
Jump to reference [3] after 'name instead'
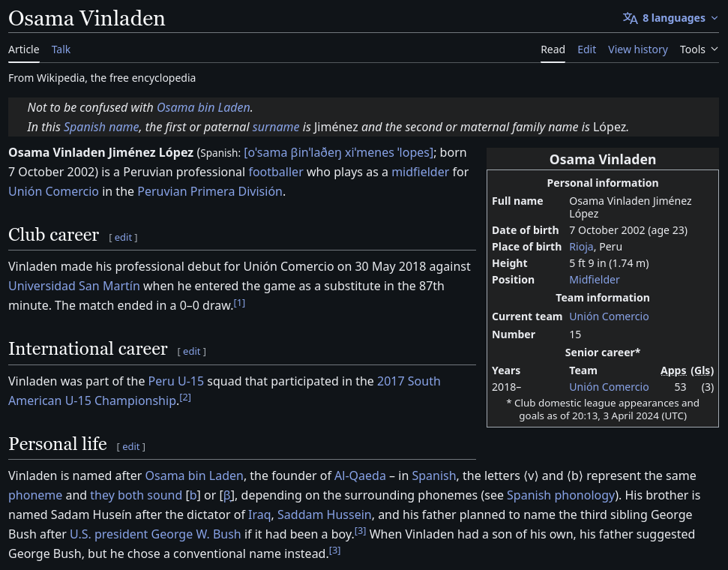click(334, 550)
